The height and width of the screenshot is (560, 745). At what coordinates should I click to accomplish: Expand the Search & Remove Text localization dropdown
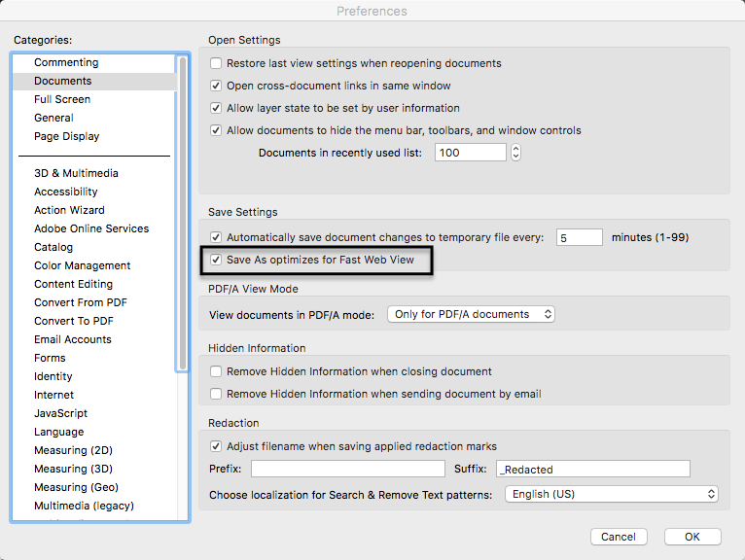612,495
